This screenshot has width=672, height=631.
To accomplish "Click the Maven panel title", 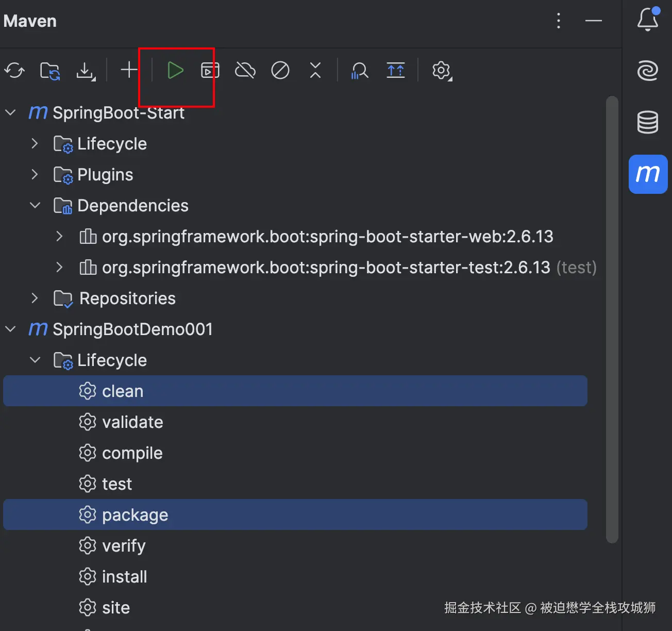I will click(x=30, y=21).
